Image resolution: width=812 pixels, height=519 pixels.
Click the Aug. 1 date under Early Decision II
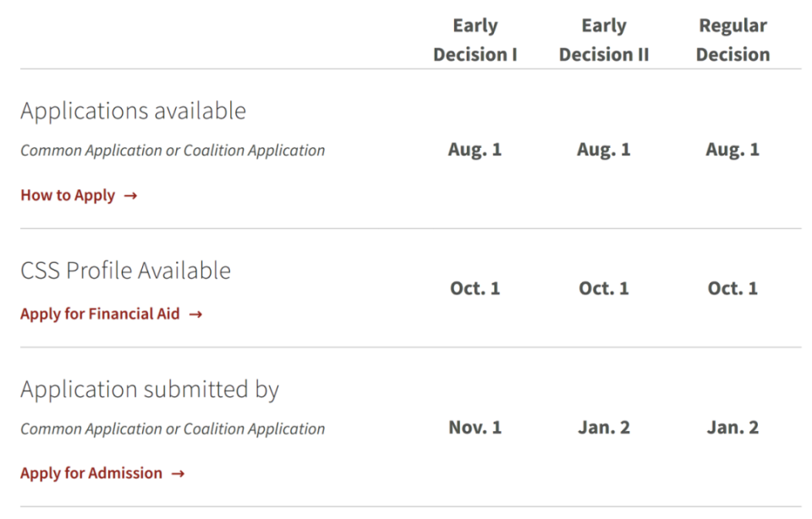pyautogui.click(x=604, y=150)
